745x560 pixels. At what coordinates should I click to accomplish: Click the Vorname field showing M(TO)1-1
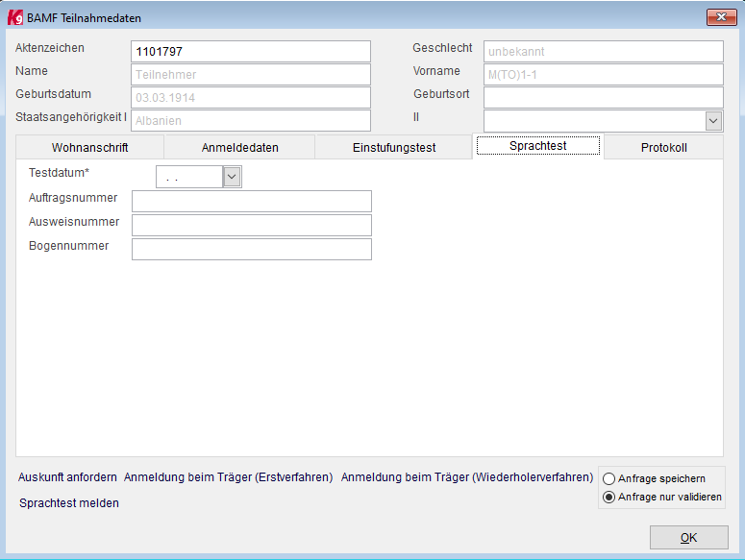(604, 75)
